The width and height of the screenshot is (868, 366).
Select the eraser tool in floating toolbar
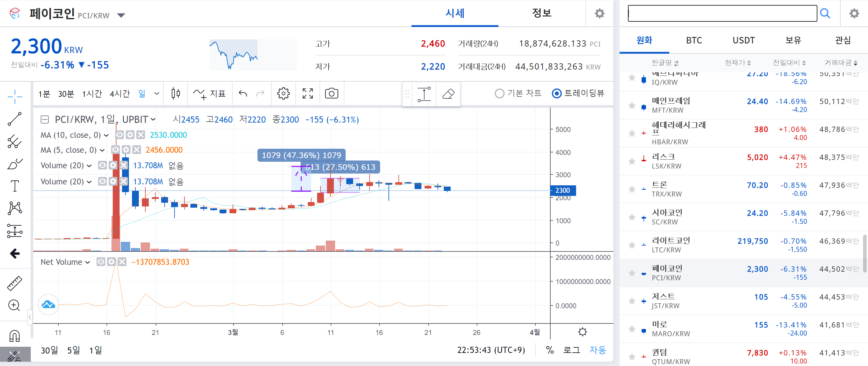[448, 94]
